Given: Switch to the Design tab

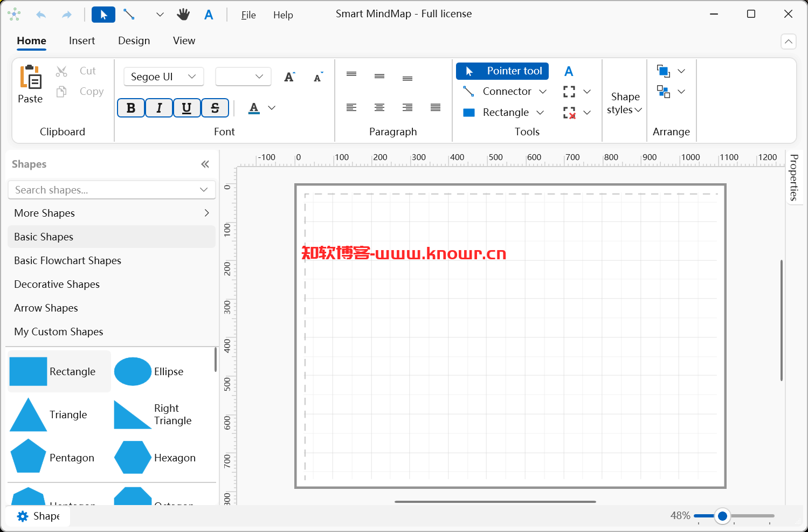Looking at the screenshot, I should coord(134,41).
